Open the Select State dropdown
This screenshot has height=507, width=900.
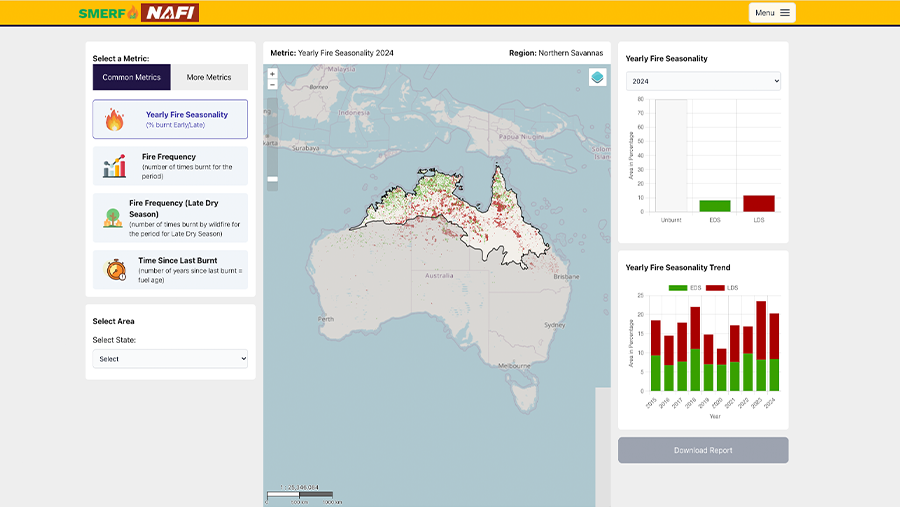[170, 359]
